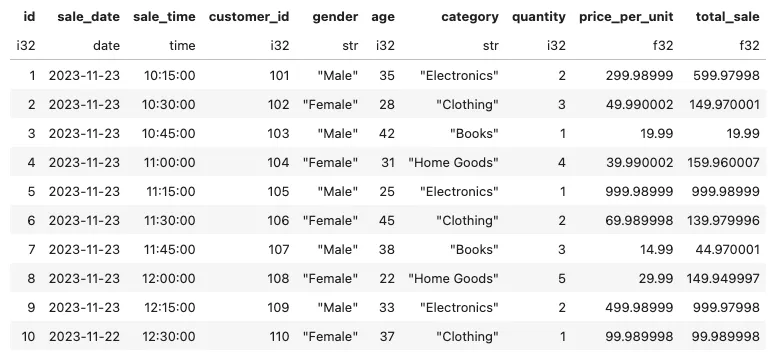The height and width of the screenshot is (361, 780).
Task: Click the age 45 cell
Action: [x=387, y=221]
